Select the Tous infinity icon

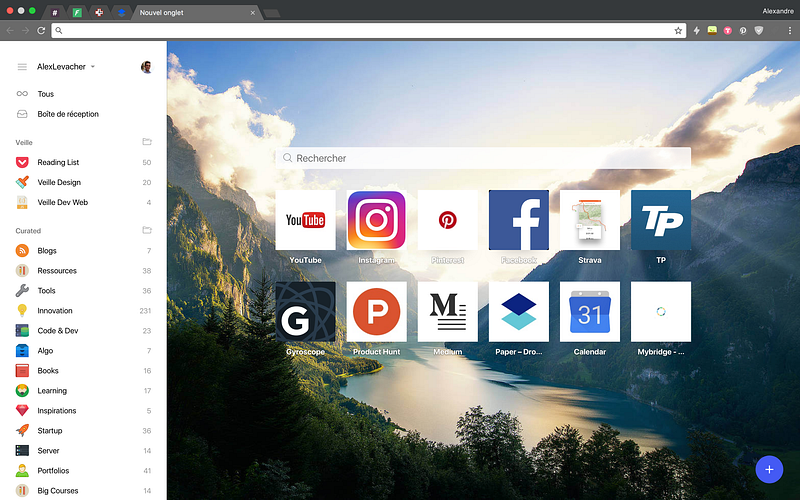point(22,94)
